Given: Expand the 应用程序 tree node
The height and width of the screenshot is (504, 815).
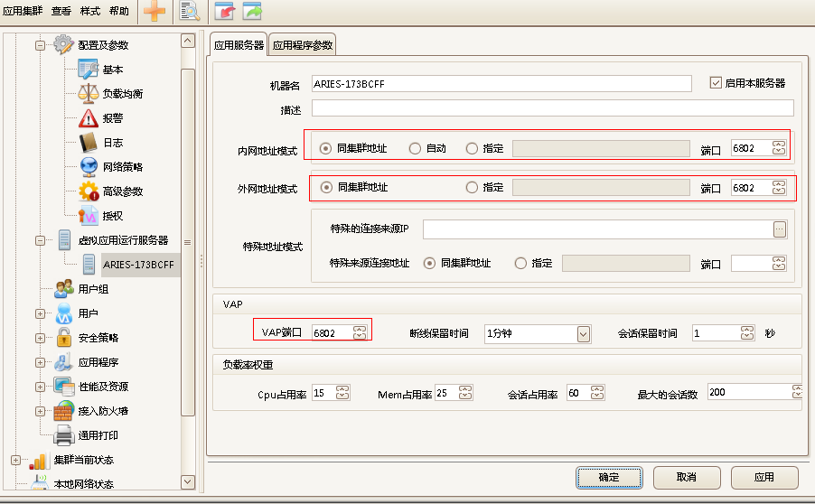Looking at the screenshot, I should pos(40,363).
